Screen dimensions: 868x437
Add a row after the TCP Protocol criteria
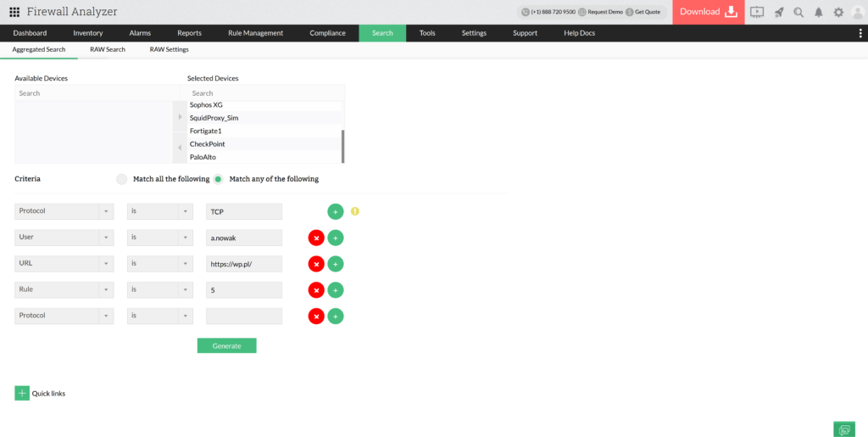(336, 211)
